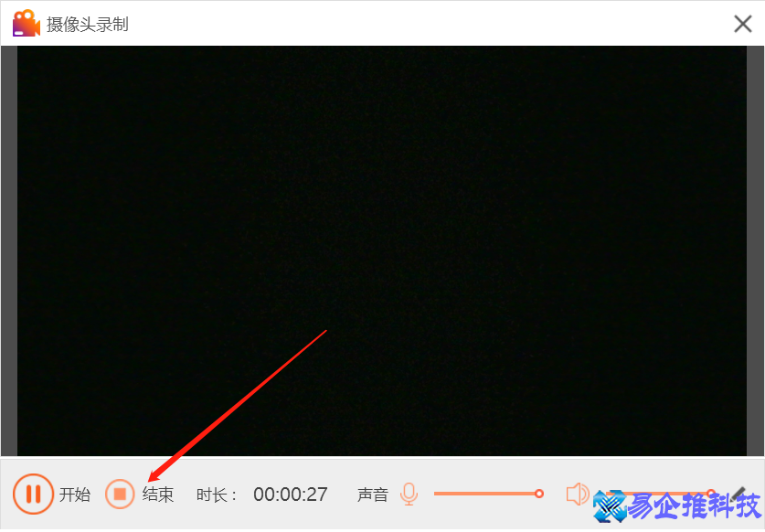Viewport: 765px width, 532px height.
Task: Click the duration display showing 00:00:27
Action: click(x=290, y=495)
